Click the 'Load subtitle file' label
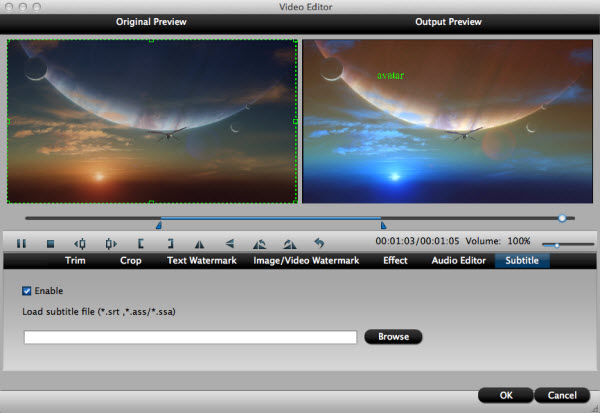 pyautogui.click(x=99, y=312)
